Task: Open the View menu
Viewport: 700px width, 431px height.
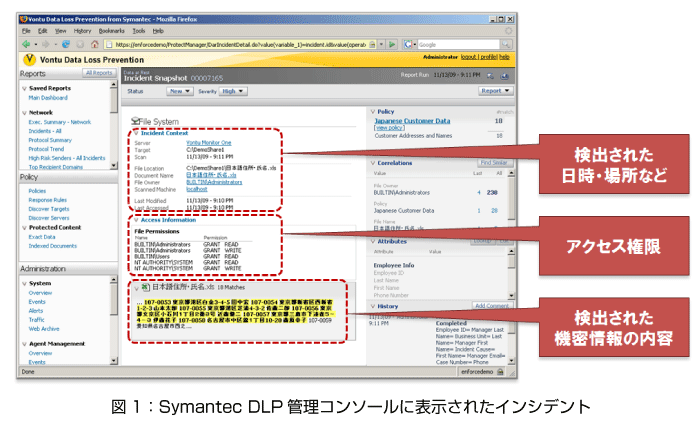Action: (60, 31)
